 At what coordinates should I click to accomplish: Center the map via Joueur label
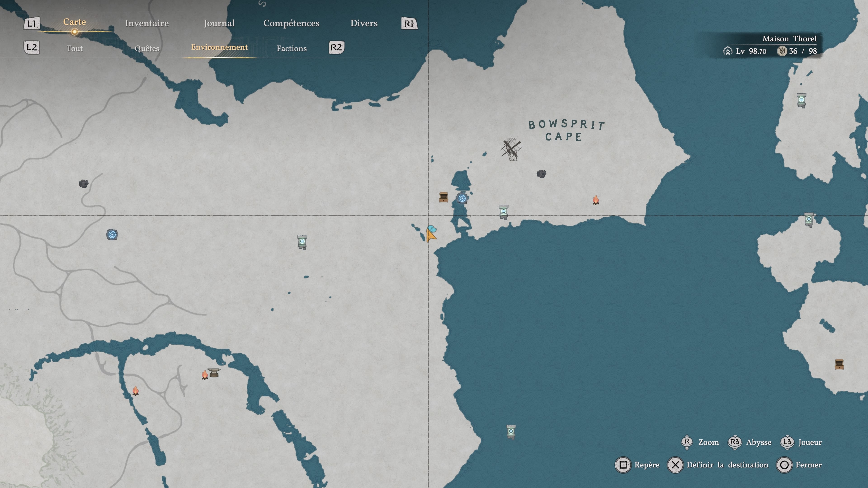coord(810,442)
